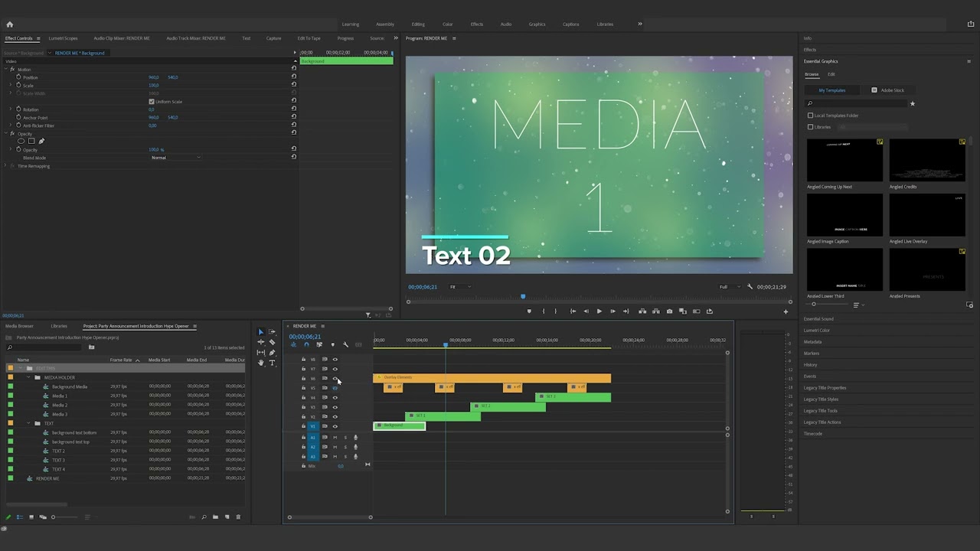
Task: Toggle V8 track output eye
Action: click(x=335, y=360)
